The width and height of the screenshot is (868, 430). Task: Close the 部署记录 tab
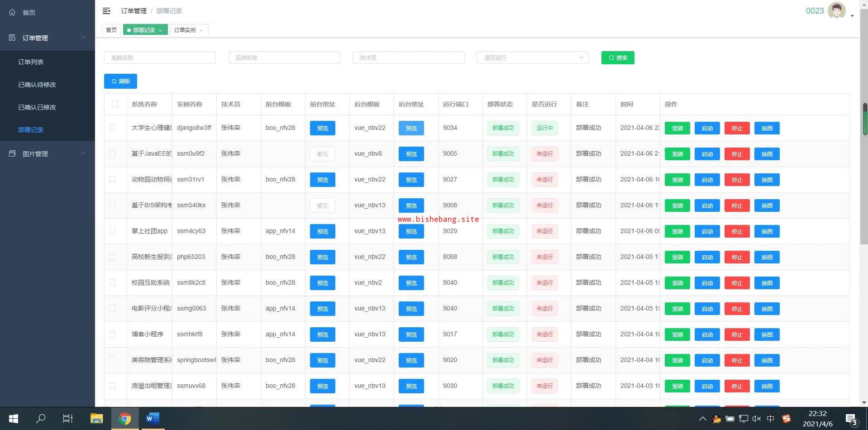click(x=160, y=30)
